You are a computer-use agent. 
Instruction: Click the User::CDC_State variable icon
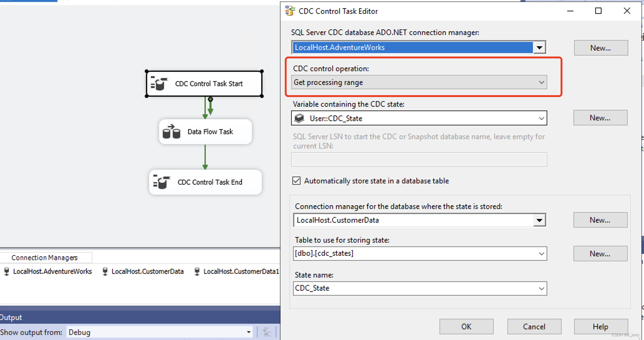tap(300, 118)
